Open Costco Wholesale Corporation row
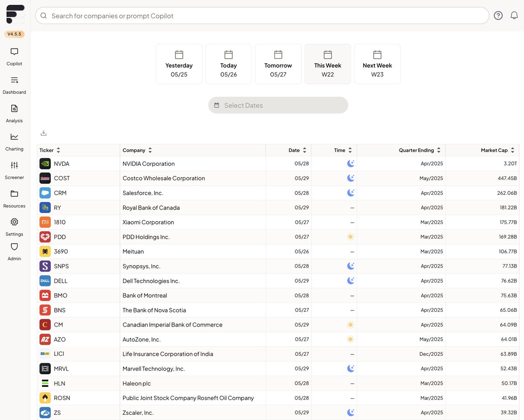The image size is (524, 420). pyautogui.click(x=278, y=178)
